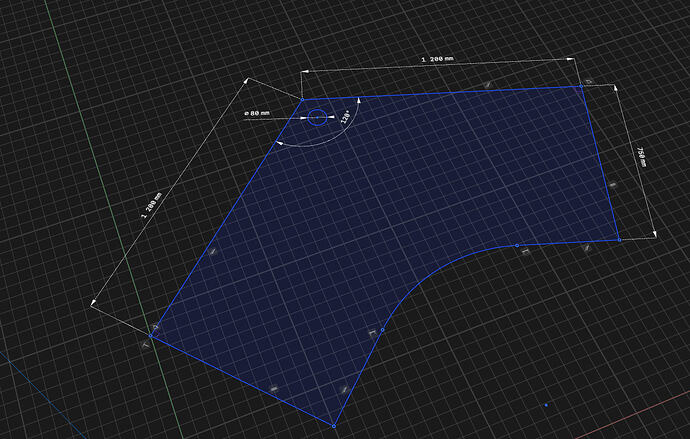Click the constraint icon above the horizontal top edge
690x439 pixels.
pos(487,84)
